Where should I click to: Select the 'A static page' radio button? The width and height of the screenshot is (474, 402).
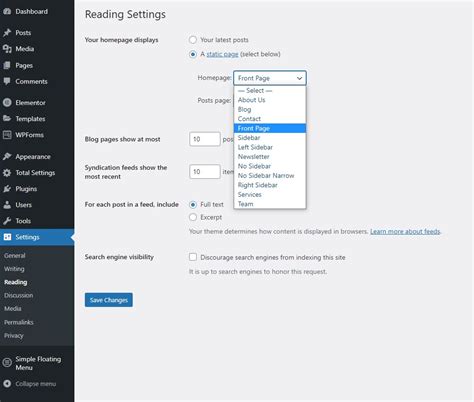click(x=193, y=54)
